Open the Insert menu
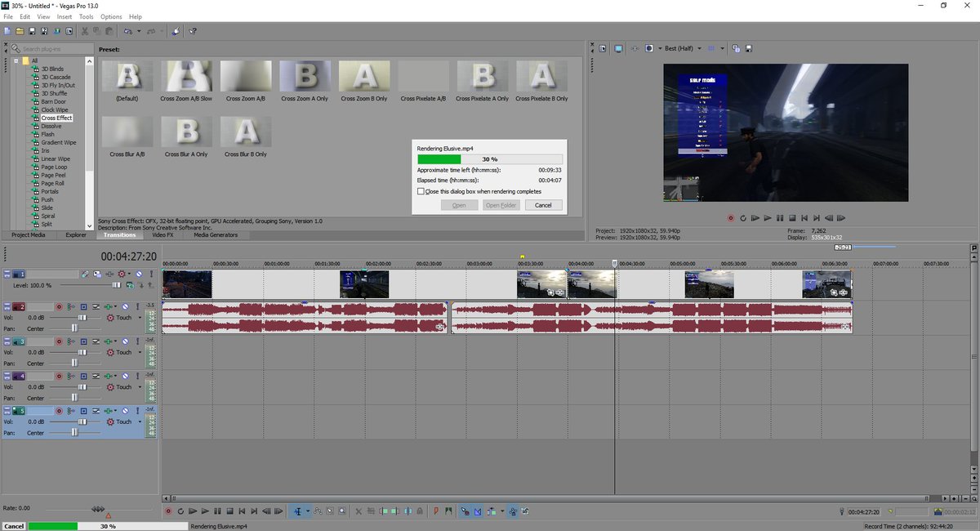This screenshot has width=980, height=531. 65,16
